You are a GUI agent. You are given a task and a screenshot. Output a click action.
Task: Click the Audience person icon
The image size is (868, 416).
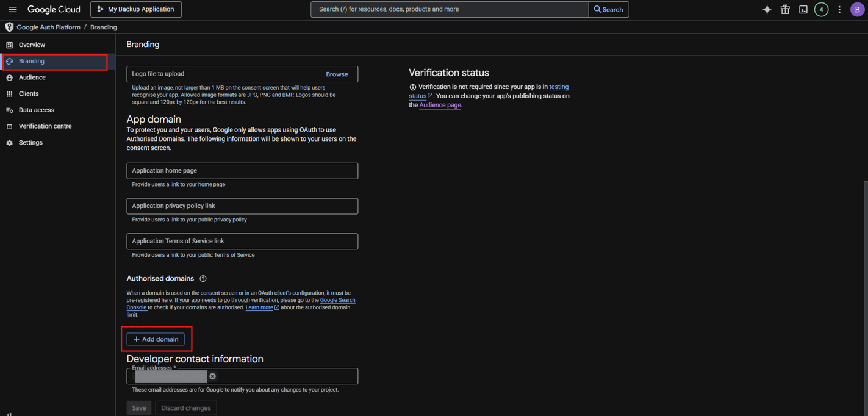click(x=9, y=77)
